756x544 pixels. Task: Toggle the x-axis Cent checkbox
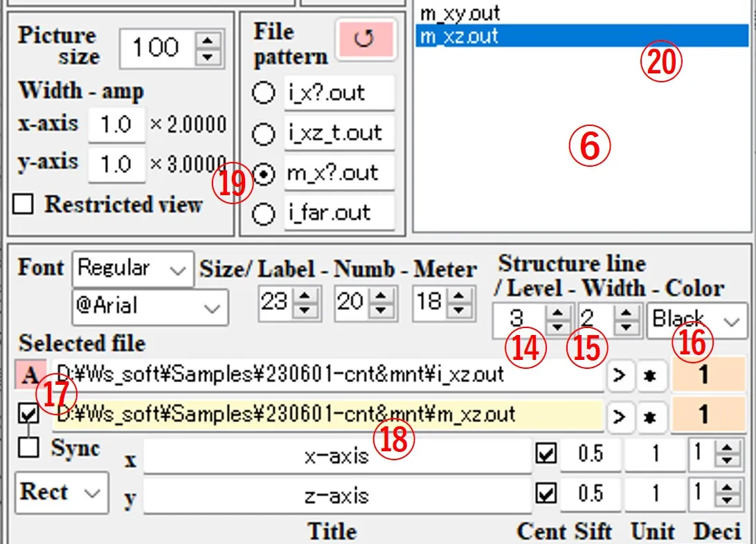coord(546,453)
